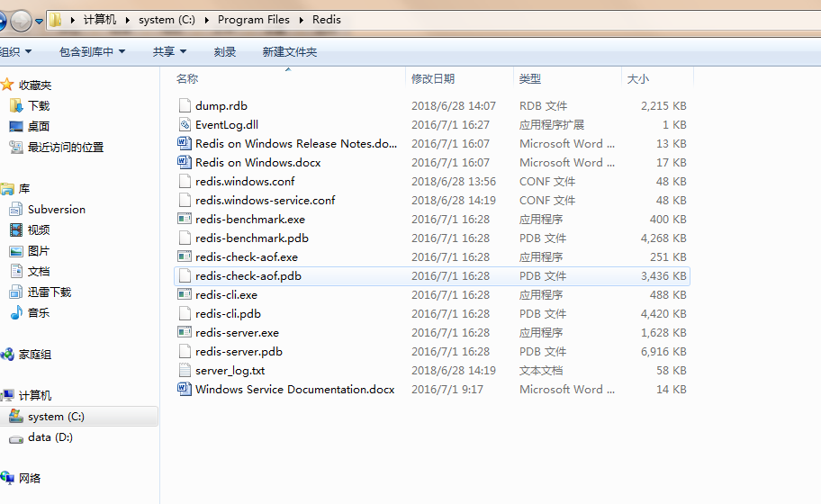
Task: Open the 音乐 library
Action: click(39, 313)
